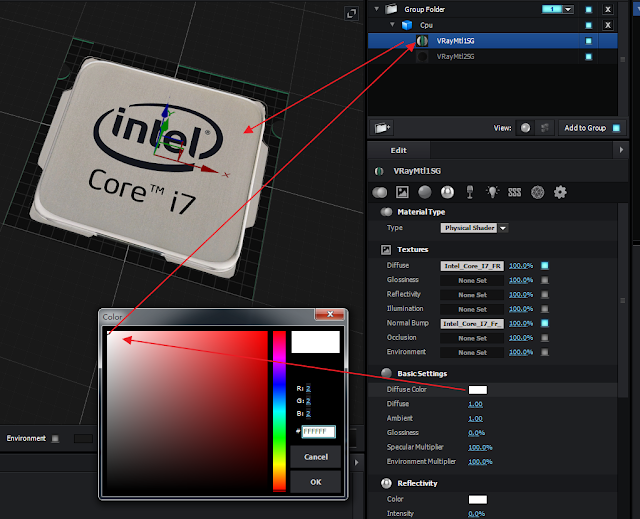The height and width of the screenshot is (519, 640).
Task: Open the Textures tab icon in the toolbar
Action: click(x=402, y=192)
